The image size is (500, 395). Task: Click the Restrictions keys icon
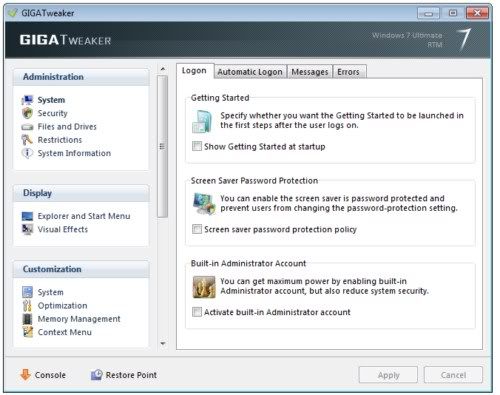point(27,140)
